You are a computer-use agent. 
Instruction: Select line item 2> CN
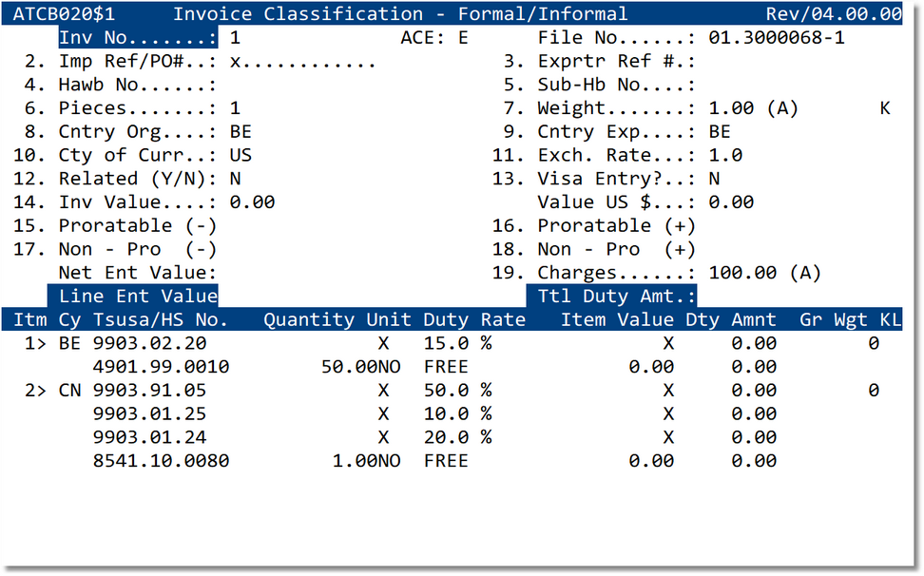pyautogui.click(x=52, y=391)
